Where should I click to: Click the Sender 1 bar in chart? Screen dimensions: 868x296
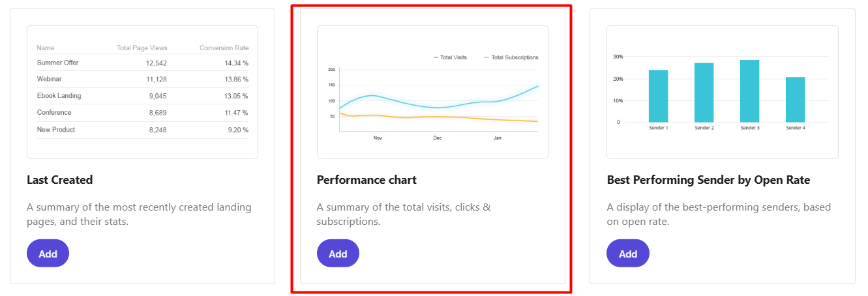[x=658, y=96]
